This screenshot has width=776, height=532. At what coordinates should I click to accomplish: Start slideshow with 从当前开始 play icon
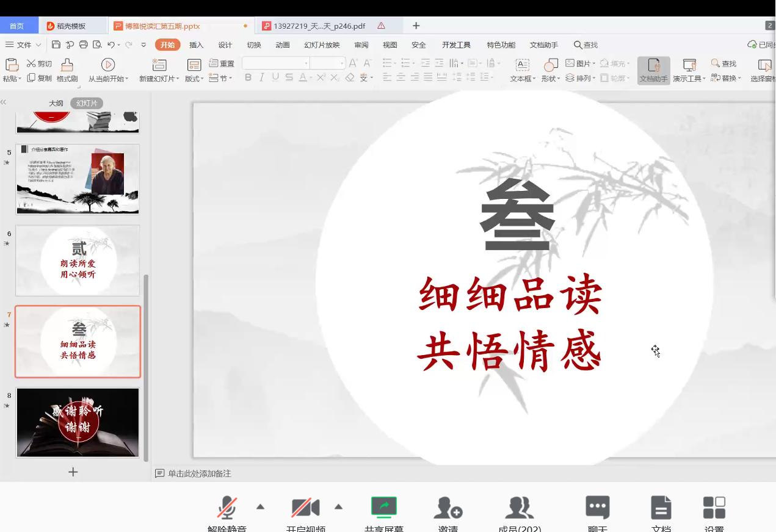coord(108,65)
